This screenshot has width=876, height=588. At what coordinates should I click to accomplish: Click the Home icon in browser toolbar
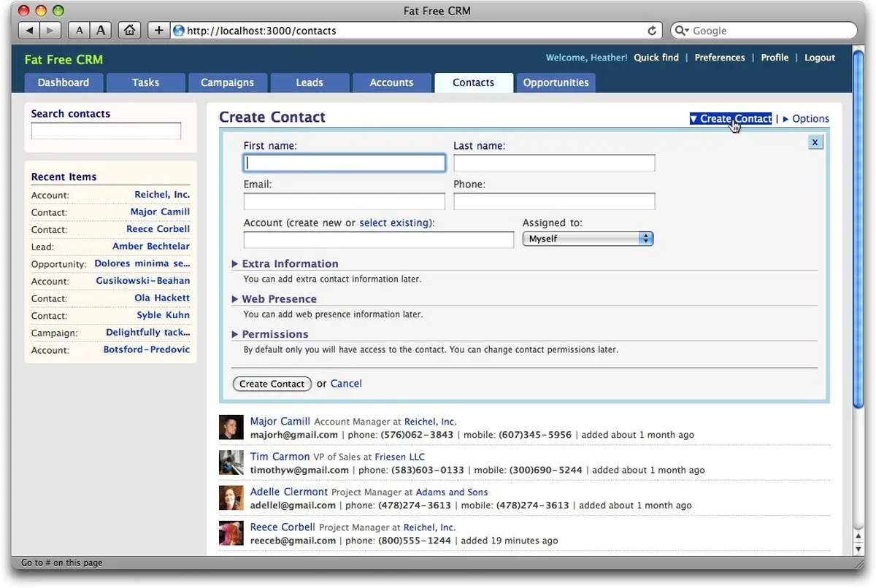tap(129, 31)
